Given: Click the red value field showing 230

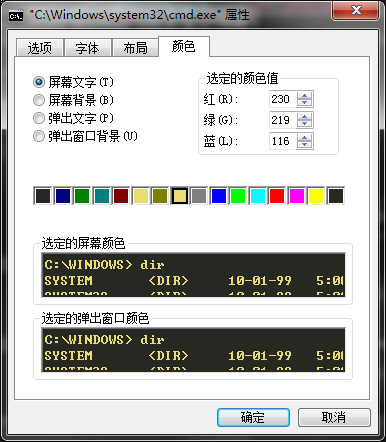Looking at the screenshot, I should coord(283,99).
